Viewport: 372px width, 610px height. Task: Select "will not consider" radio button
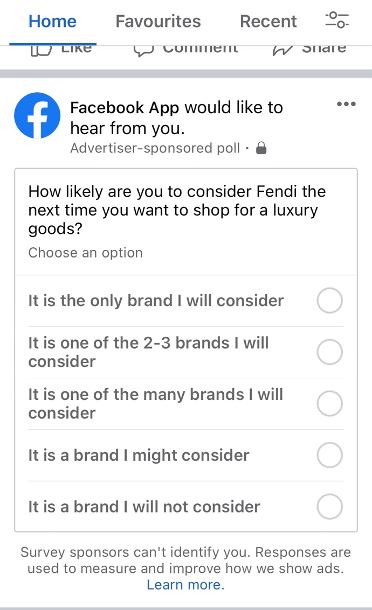point(330,507)
